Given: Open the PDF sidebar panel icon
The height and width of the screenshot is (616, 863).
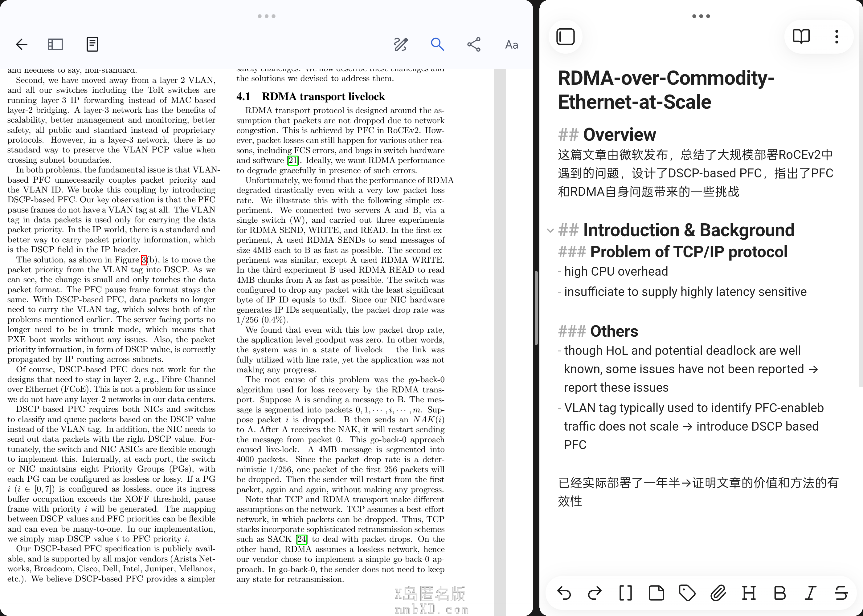Looking at the screenshot, I should click(x=55, y=44).
